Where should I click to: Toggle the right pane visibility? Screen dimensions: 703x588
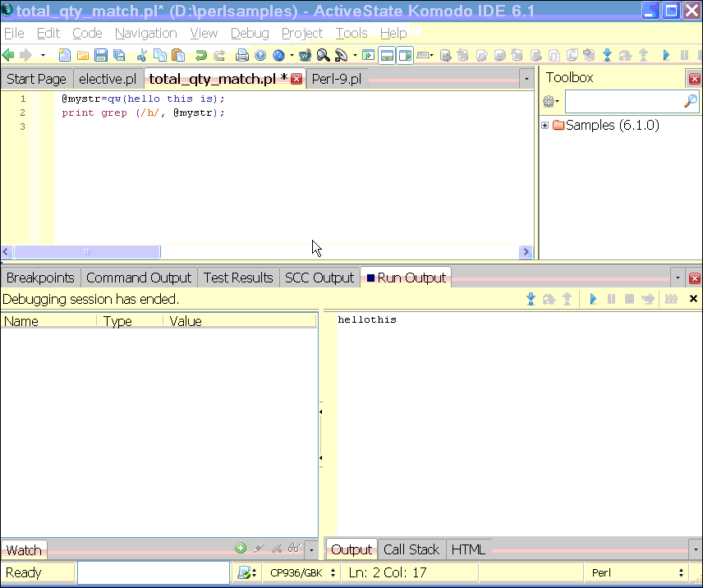405,55
